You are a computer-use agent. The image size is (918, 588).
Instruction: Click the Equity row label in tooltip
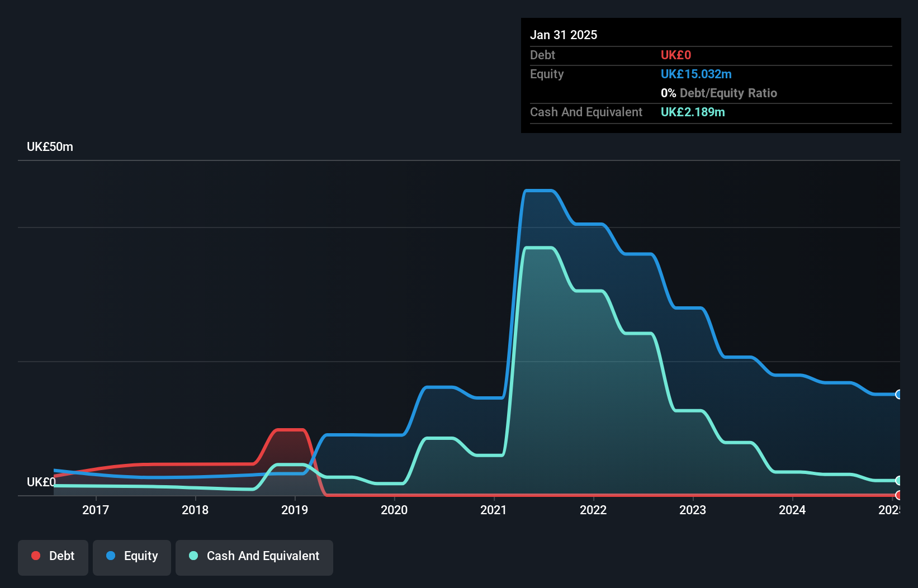click(x=547, y=74)
